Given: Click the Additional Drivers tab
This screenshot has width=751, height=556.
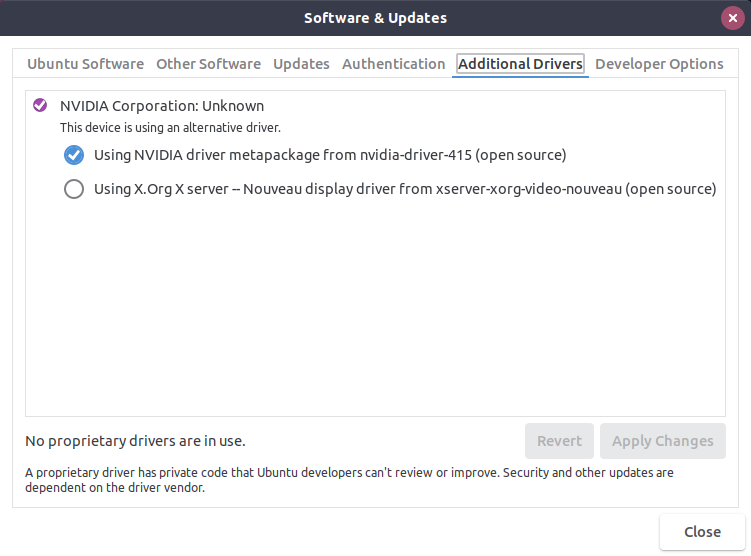Looking at the screenshot, I should pyautogui.click(x=520, y=64).
